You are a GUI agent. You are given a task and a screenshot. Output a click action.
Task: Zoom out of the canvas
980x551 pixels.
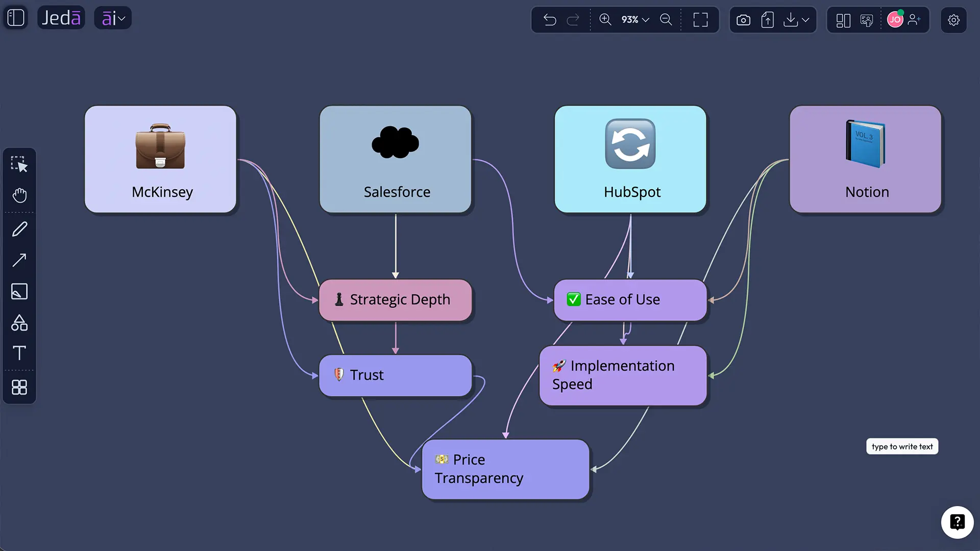(x=666, y=19)
